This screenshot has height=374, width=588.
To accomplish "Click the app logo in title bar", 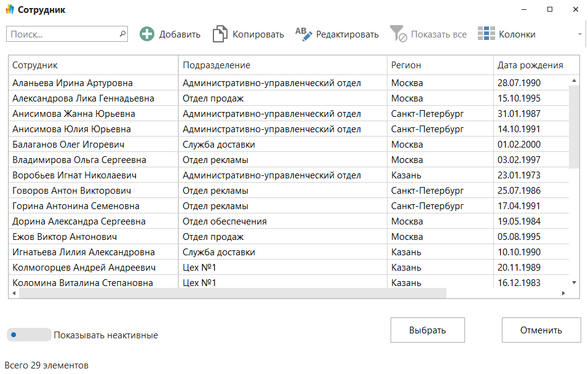I will click(x=9, y=10).
